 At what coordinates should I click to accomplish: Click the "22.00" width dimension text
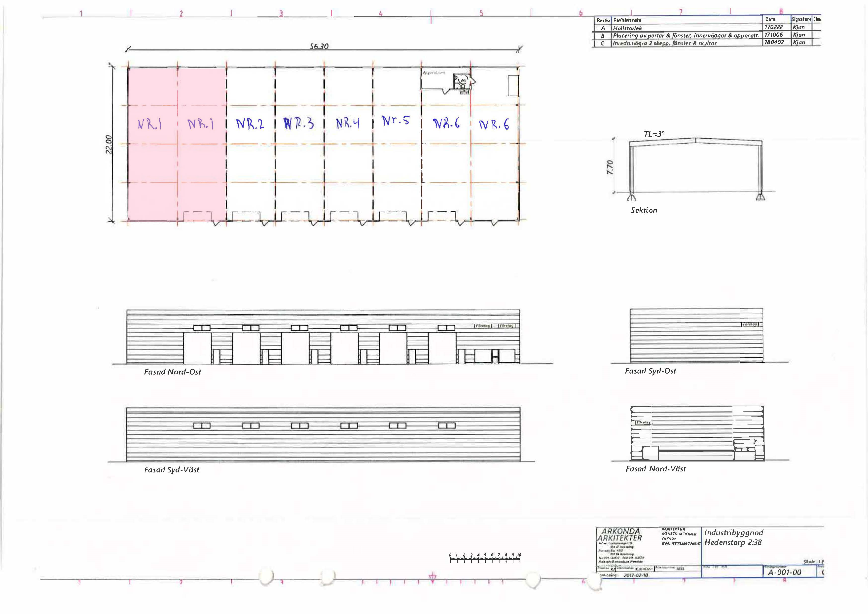(108, 144)
